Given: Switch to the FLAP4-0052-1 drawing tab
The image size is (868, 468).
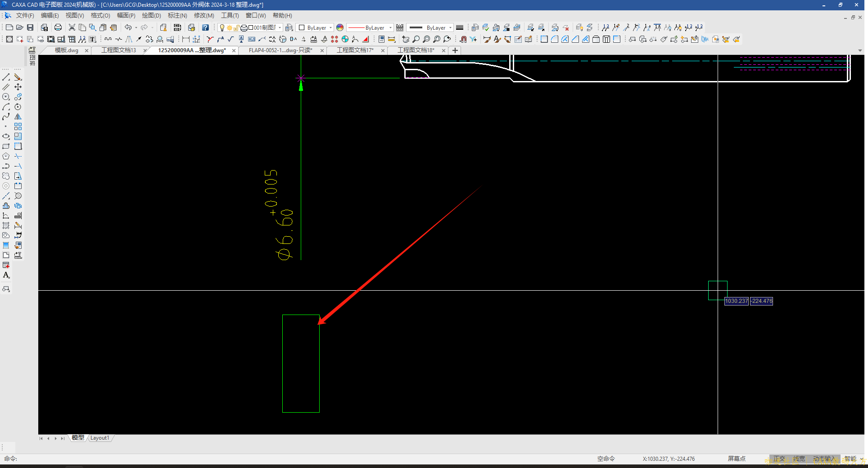Looking at the screenshot, I should pyautogui.click(x=280, y=50).
